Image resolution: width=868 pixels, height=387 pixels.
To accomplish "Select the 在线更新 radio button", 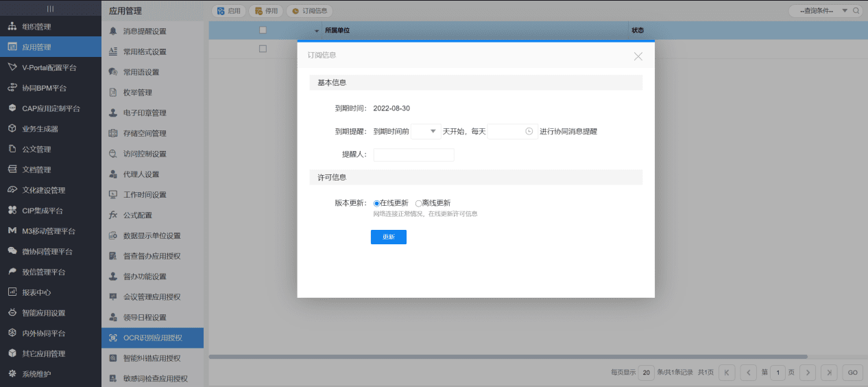I will 376,203.
